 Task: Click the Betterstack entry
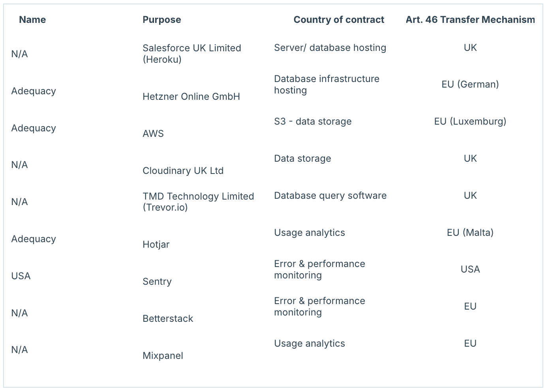click(x=168, y=319)
